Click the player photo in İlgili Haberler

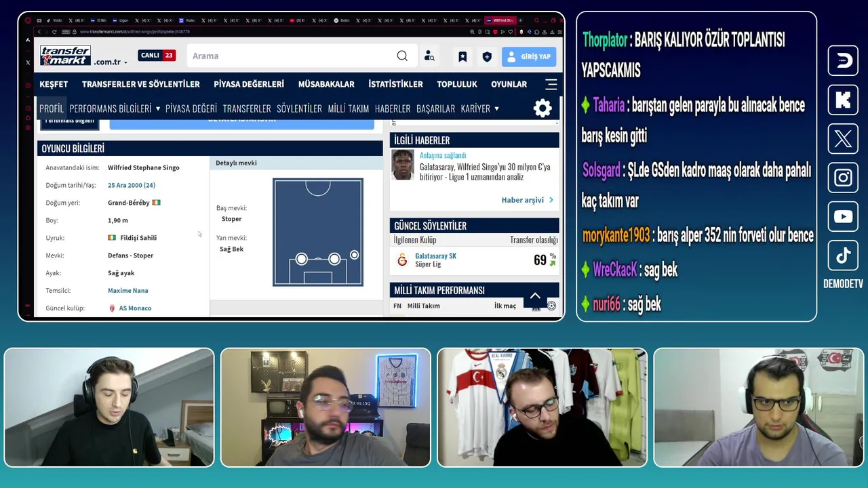click(403, 165)
